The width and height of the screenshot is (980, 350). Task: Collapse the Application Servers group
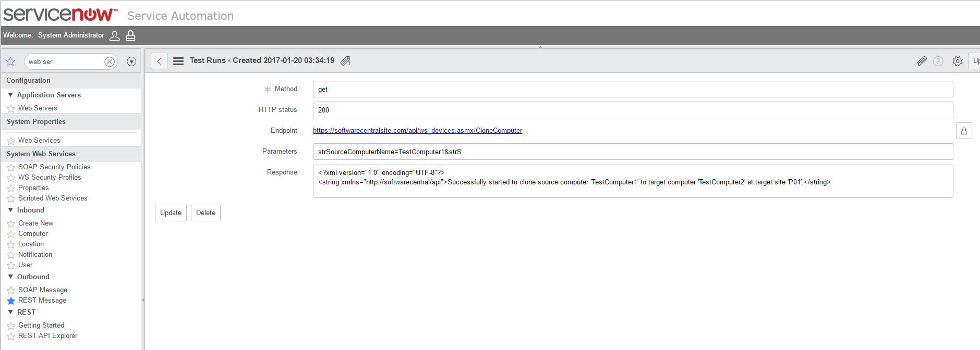[10, 95]
